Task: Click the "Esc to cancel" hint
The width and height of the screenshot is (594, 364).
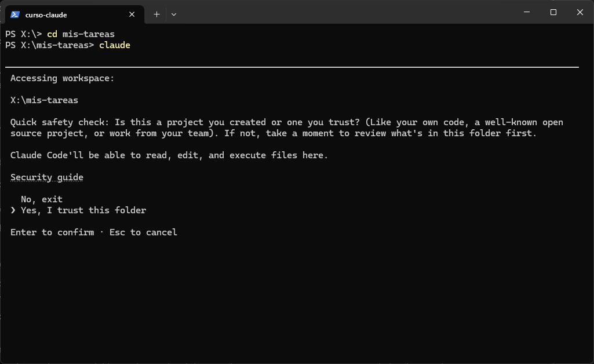Action: [x=143, y=232]
